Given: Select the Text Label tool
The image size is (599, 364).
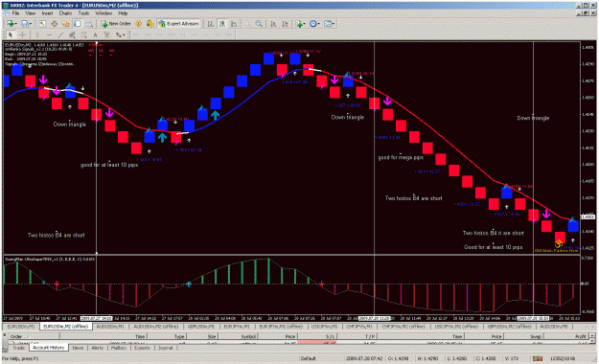Looking at the screenshot, I should pyautogui.click(x=107, y=35).
